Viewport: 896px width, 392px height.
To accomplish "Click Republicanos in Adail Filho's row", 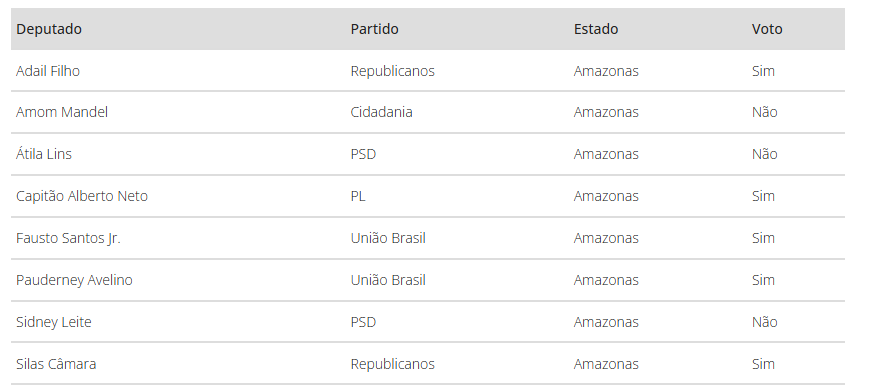I will [393, 71].
